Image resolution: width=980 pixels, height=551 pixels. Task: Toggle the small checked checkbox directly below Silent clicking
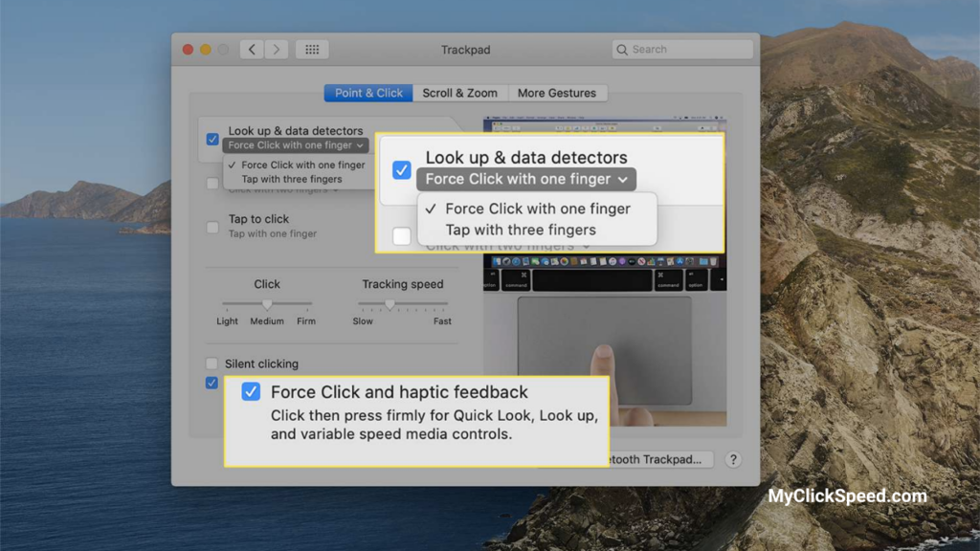pyautogui.click(x=212, y=383)
